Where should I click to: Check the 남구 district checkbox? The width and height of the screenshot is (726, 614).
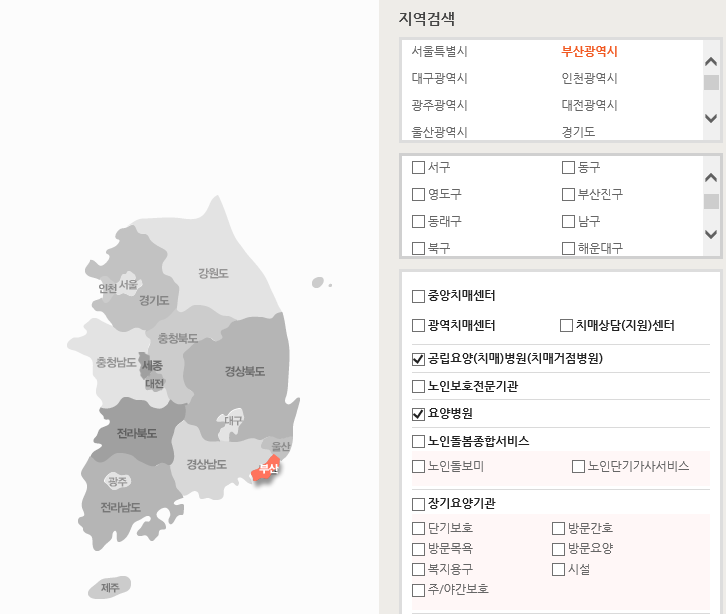[568, 221]
